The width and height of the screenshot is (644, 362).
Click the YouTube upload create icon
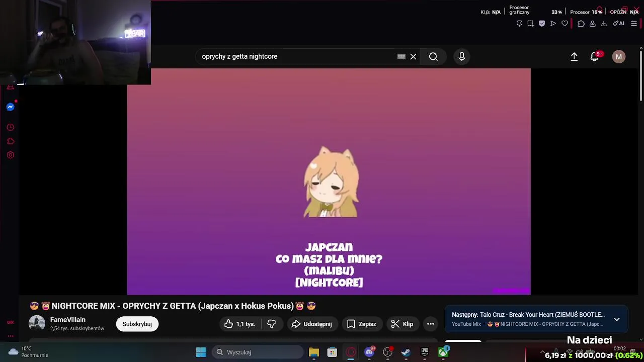tap(574, 57)
